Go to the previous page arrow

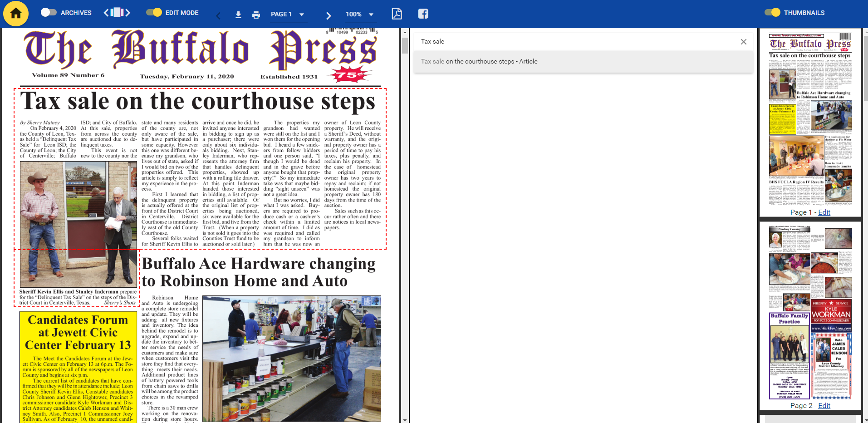218,16
